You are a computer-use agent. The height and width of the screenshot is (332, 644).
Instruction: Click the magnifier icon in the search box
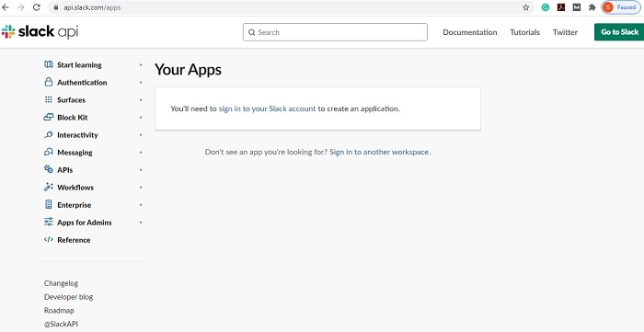(x=252, y=32)
